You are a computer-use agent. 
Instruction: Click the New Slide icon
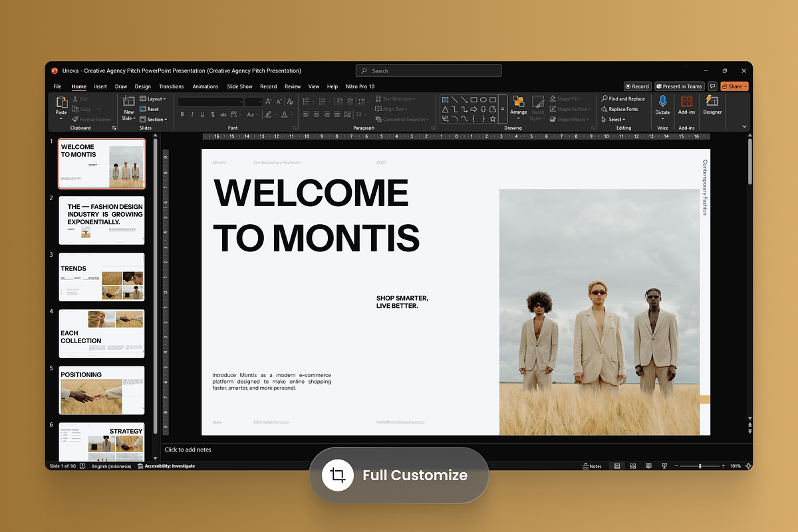tap(128, 102)
